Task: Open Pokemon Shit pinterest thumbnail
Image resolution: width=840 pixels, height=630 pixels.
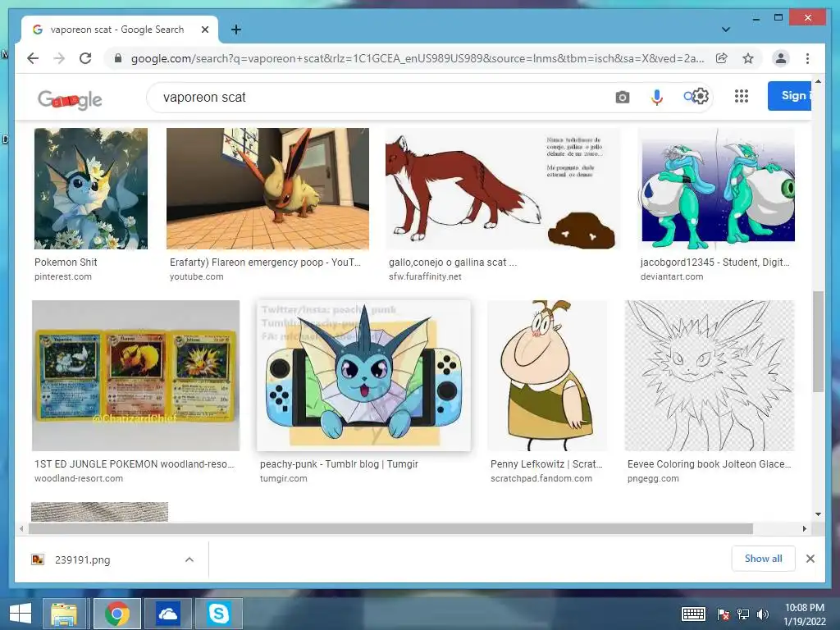Action: tap(90, 189)
